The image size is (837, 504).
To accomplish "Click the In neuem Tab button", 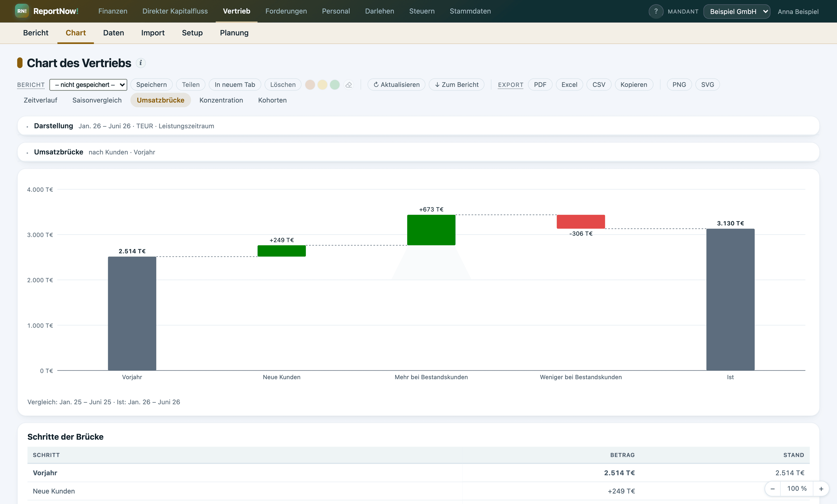I will pyautogui.click(x=235, y=85).
